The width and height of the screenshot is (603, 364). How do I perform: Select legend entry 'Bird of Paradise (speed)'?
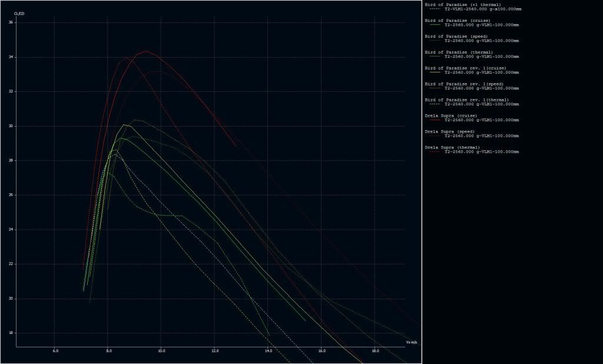click(x=456, y=37)
